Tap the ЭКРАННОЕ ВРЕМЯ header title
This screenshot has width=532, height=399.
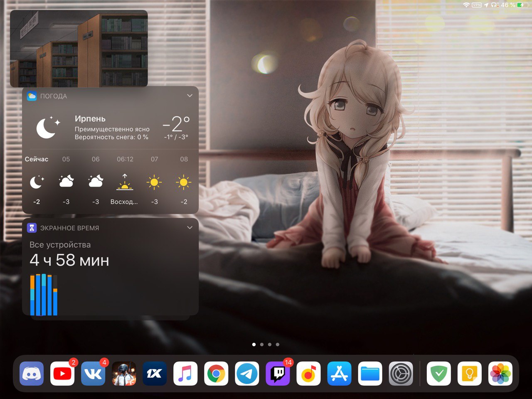tap(69, 228)
